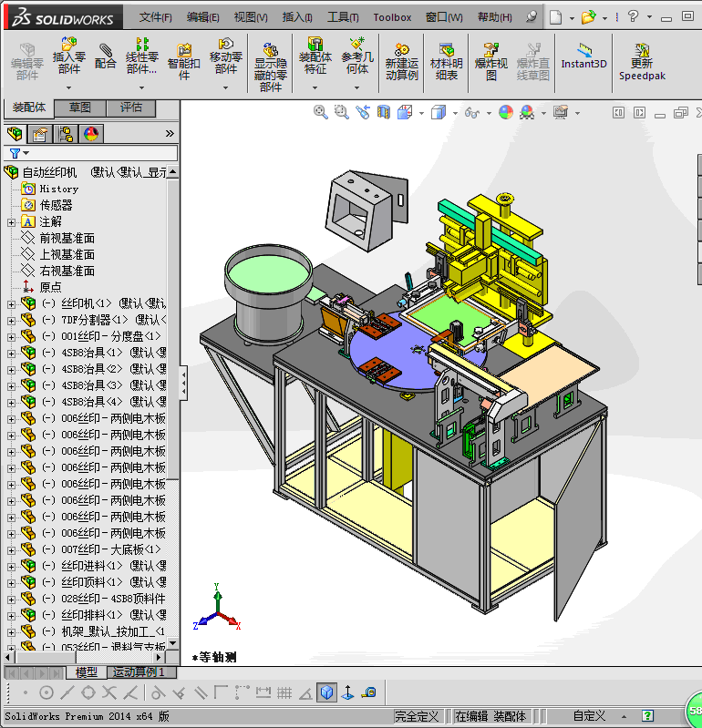This screenshot has height=728, width=702.
Task: Open the Insert Components dropdown arrow
Action: point(68,87)
